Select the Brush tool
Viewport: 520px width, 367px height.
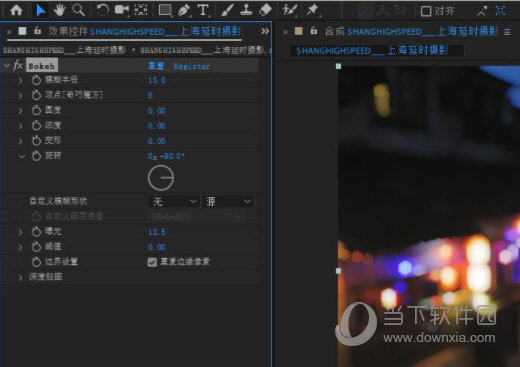tap(227, 10)
